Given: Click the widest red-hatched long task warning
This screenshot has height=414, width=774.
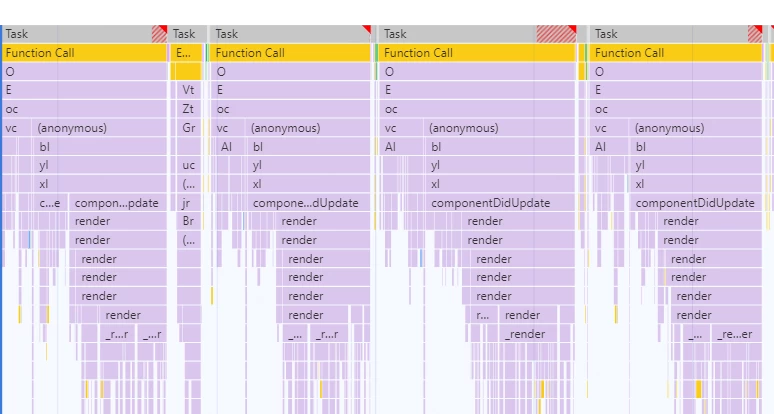Looking at the screenshot, I should coord(556,34).
